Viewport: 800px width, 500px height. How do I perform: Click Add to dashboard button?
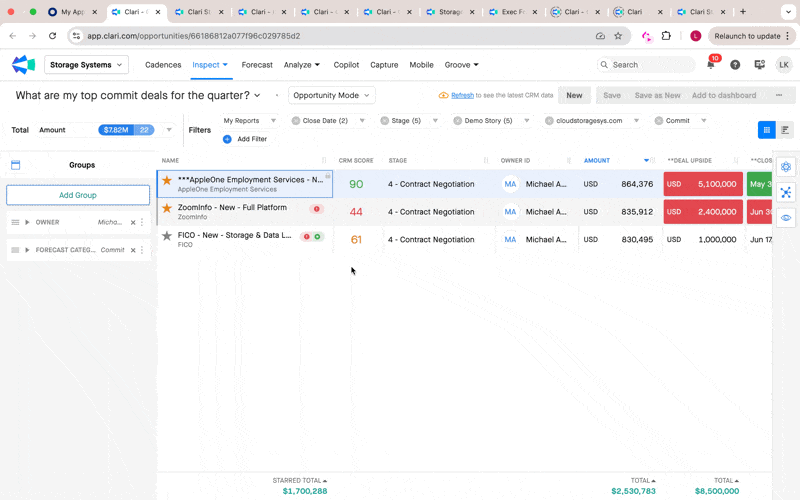pyautogui.click(x=724, y=95)
